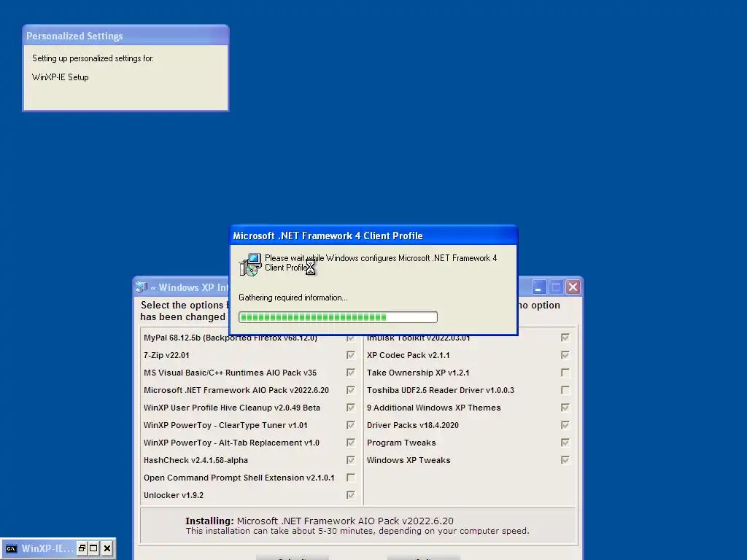The width and height of the screenshot is (747, 560).
Task: Toggle the XP Codec Pack v2.1.1 checkbox
Action: coord(565,355)
